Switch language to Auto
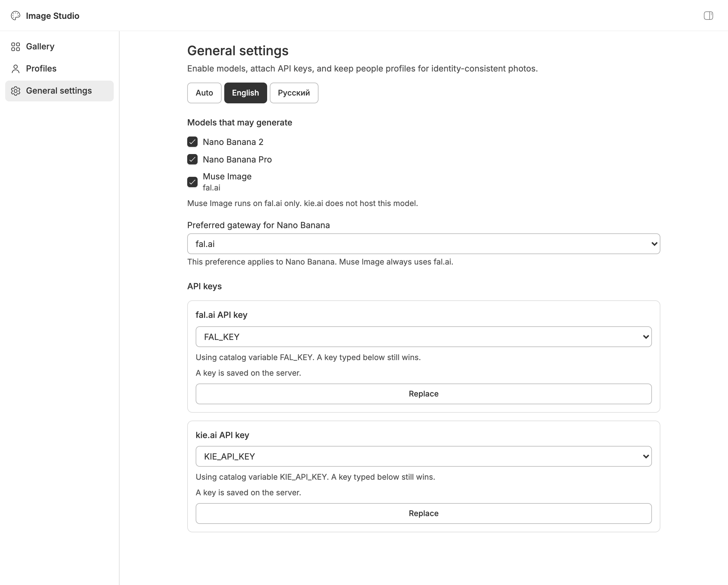Screen dimensions: 728x585 tap(204, 93)
